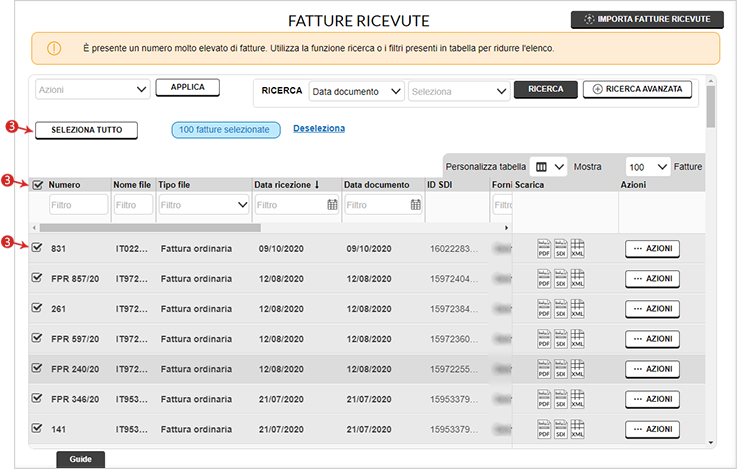Open AZIONI menu for invoice FPR 346/20
Image resolution: width=740 pixels, height=469 pixels.
pyautogui.click(x=653, y=400)
